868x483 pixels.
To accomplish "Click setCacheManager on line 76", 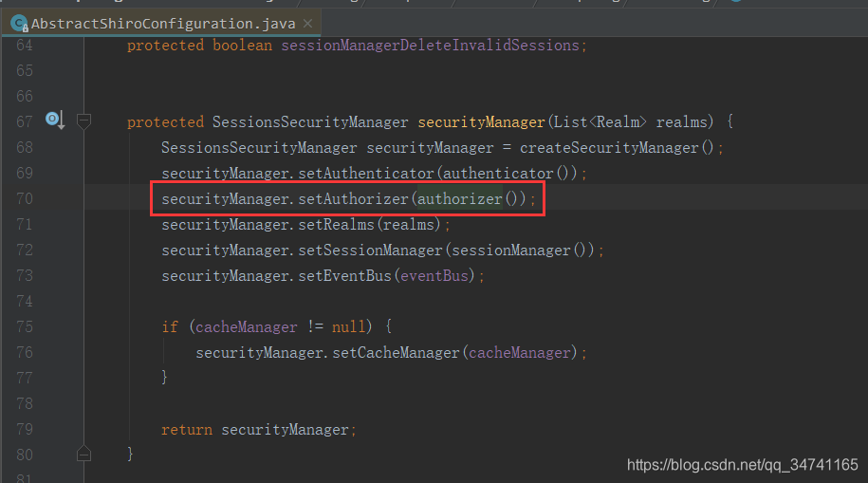I will (396, 352).
